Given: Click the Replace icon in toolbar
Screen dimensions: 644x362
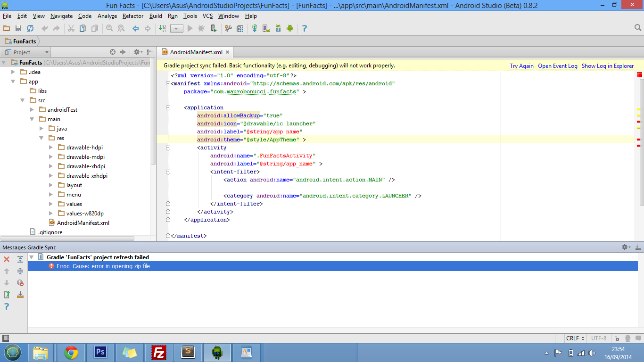Looking at the screenshot, I should pos(121,28).
